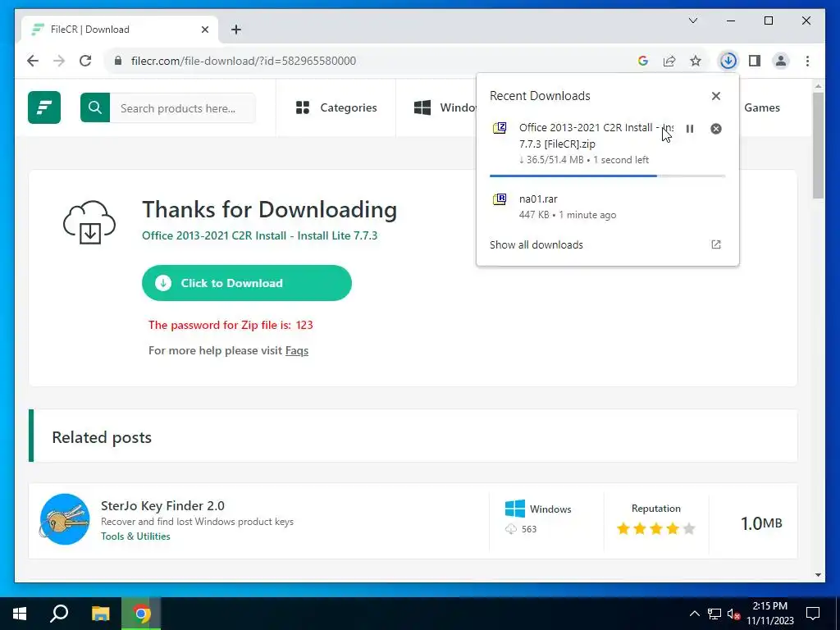This screenshot has width=840, height=630.
Task: Reload the FileCR page
Action: (85, 61)
